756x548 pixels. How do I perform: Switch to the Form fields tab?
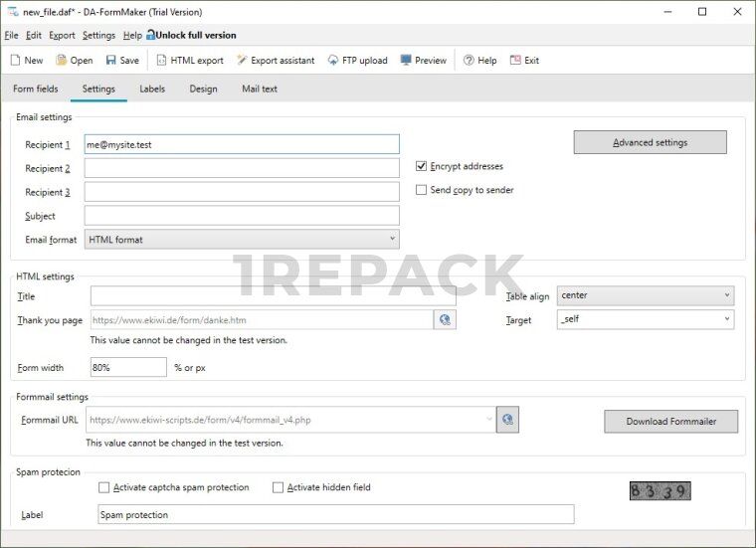pyautogui.click(x=36, y=89)
